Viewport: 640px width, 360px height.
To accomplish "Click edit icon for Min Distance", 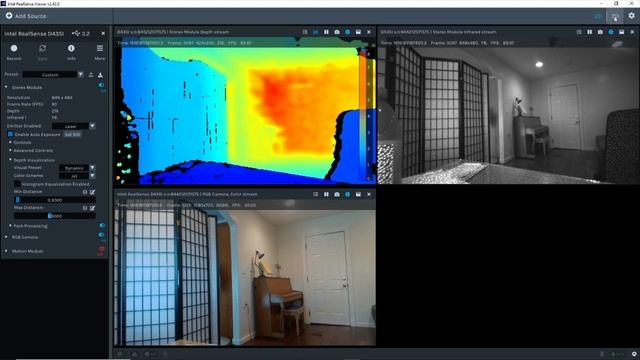I will point(93,192).
